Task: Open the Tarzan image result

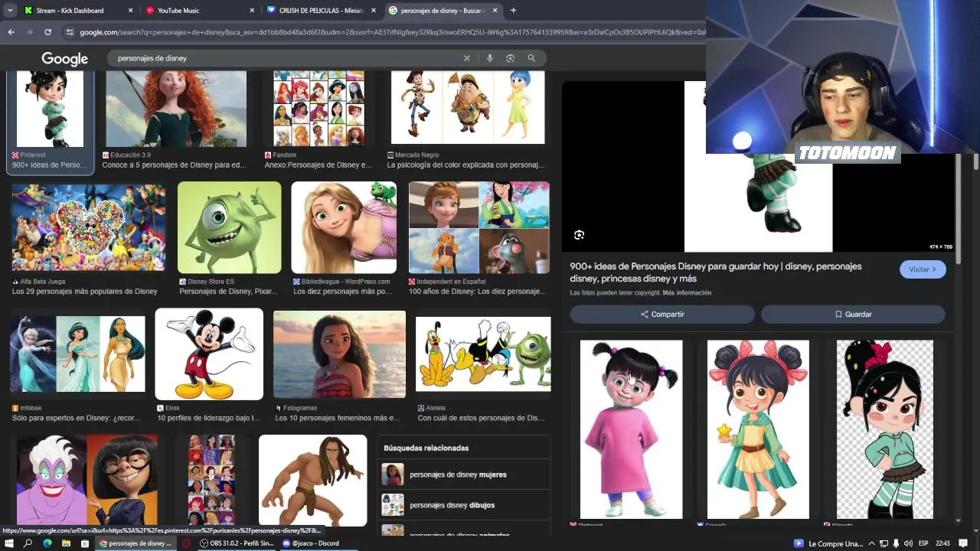Action: 312,480
